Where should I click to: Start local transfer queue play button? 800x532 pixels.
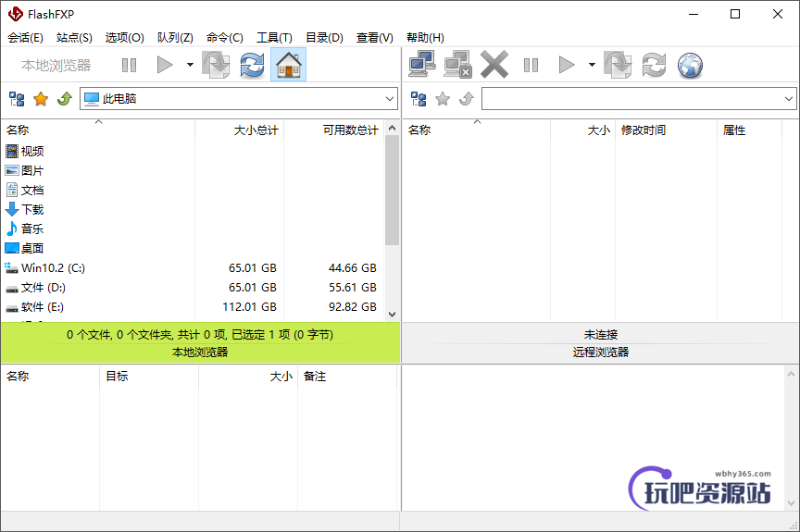[164, 65]
